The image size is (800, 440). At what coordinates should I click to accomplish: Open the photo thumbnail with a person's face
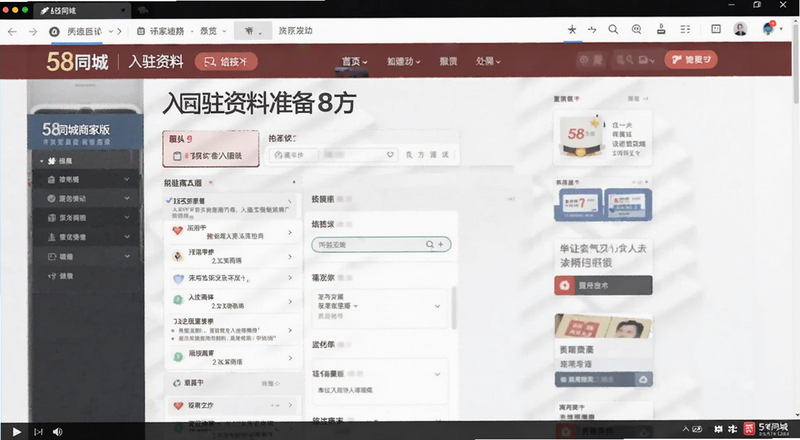tap(603, 327)
